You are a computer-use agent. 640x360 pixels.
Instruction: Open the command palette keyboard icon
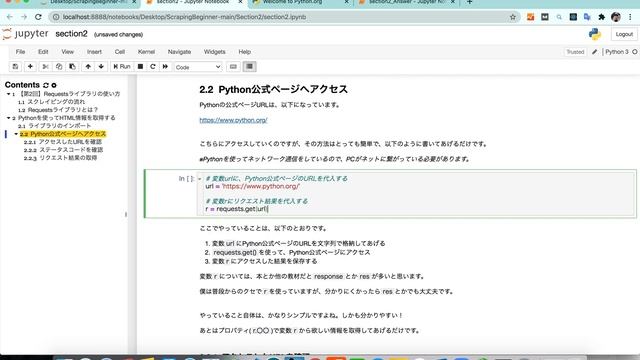pyautogui.click(x=233, y=67)
